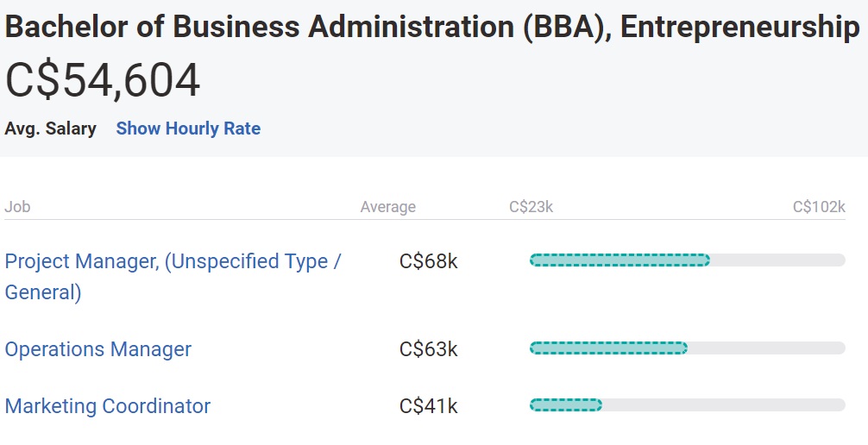Click gray unfilled part of Project Manager bar
This screenshot has height=445, width=868.
(x=777, y=260)
